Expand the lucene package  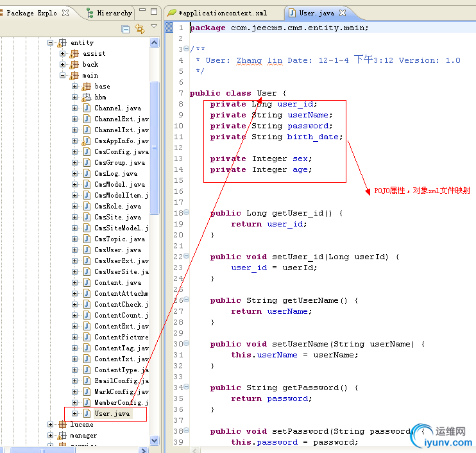pyautogui.click(x=51, y=425)
